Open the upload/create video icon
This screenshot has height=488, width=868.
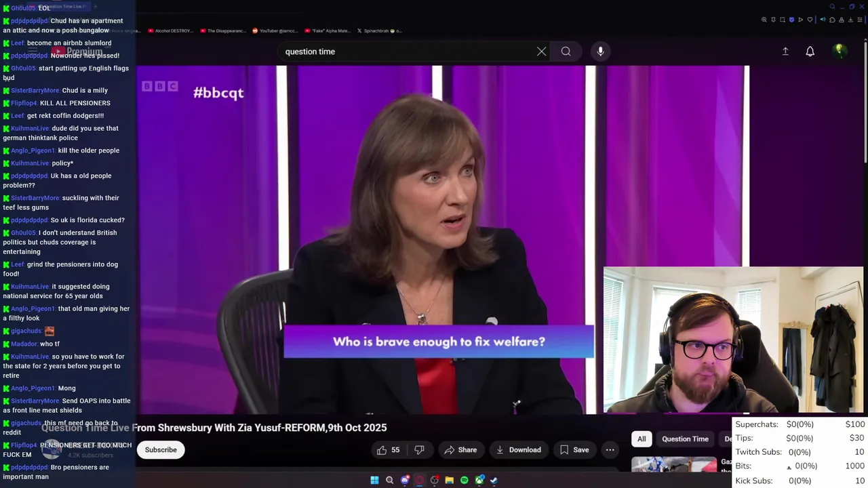click(x=785, y=52)
